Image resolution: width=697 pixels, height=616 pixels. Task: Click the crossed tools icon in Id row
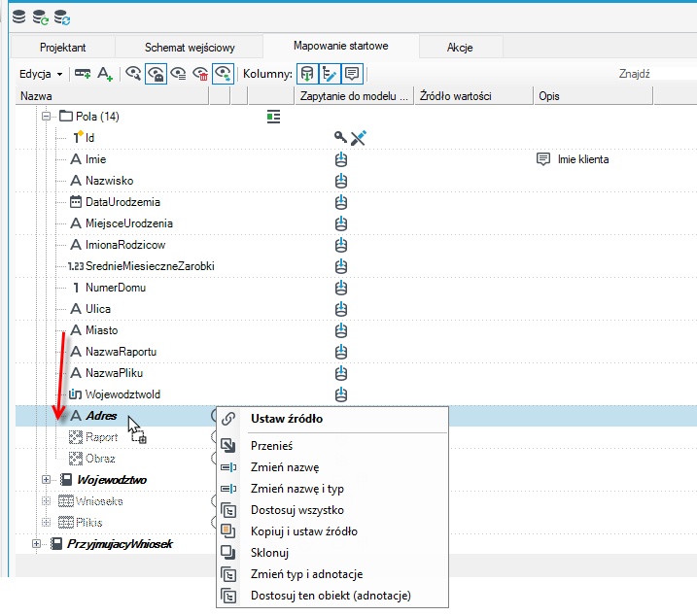pyautogui.click(x=359, y=138)
